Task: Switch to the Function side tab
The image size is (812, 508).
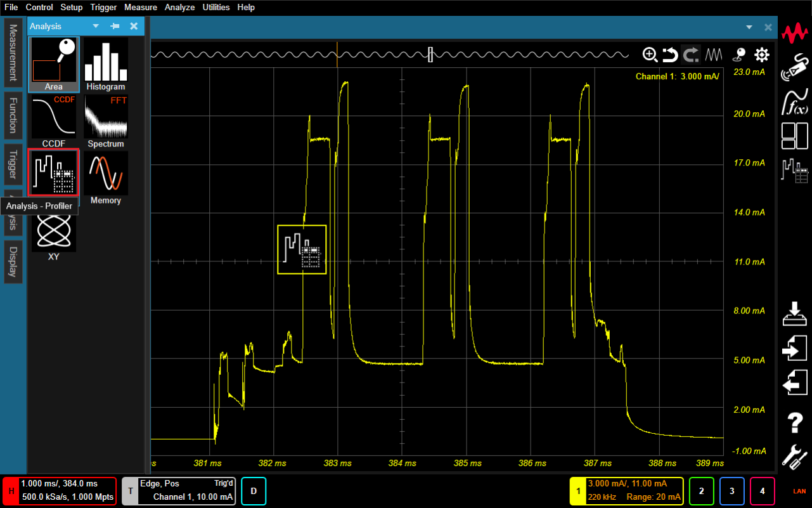Action: 13,115
